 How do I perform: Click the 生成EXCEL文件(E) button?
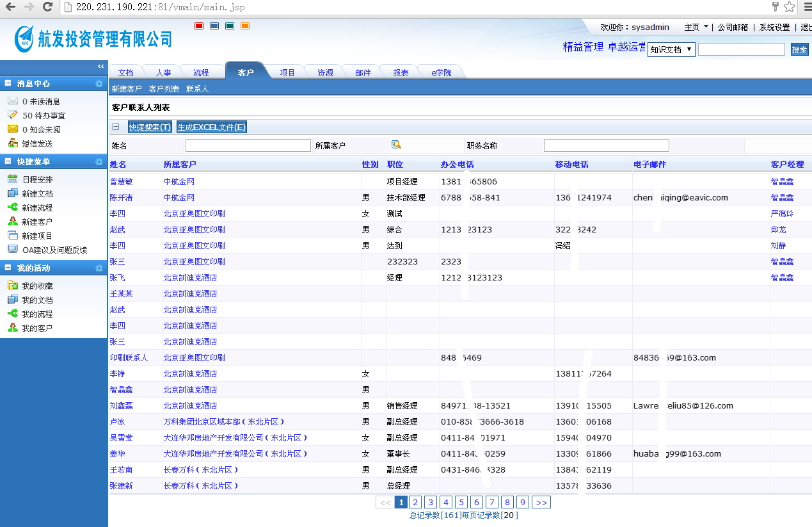pyautogui.click(x=211, y=127)
